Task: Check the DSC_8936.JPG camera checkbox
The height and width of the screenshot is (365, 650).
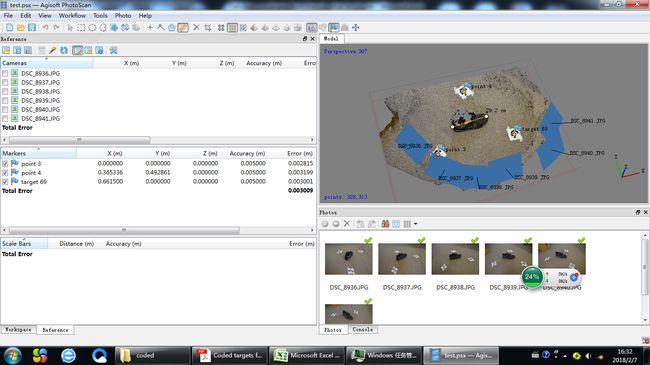Action: (x=5, y=73)
